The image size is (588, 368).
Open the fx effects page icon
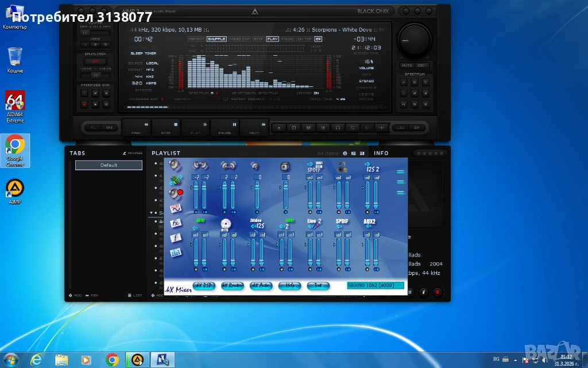coord(176,223)
